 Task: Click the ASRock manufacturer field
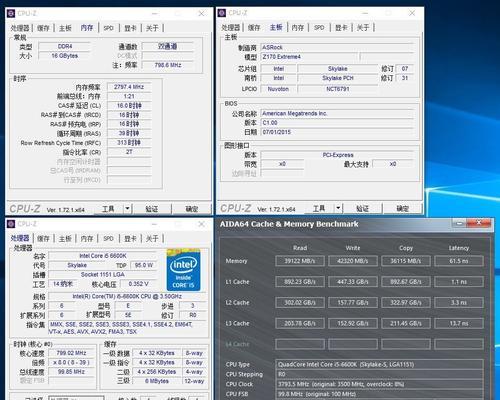pos(337,47)
